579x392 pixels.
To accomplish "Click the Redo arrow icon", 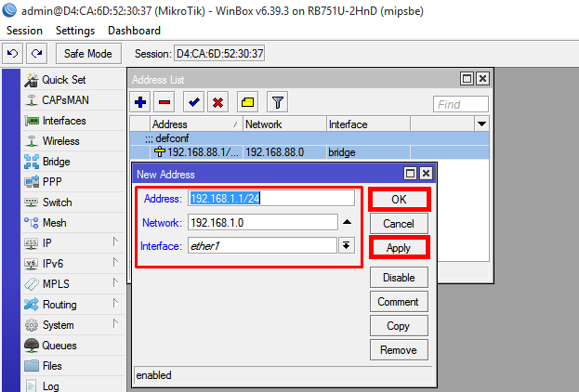I will [36, 54].
